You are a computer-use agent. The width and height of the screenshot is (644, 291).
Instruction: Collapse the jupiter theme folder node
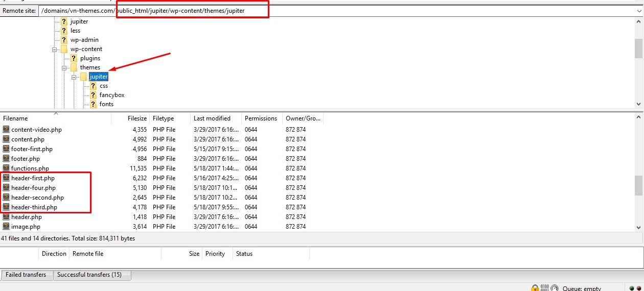pyautogui.click(x=74, y=77)
